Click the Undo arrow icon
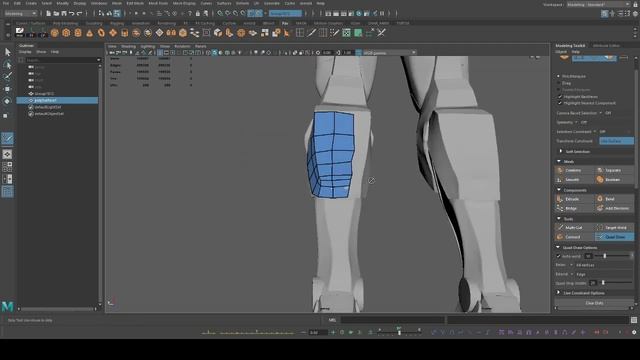 71,13
